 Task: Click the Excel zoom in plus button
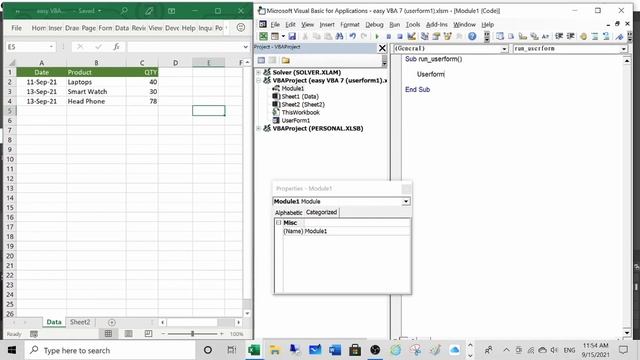tap(222, 333)
